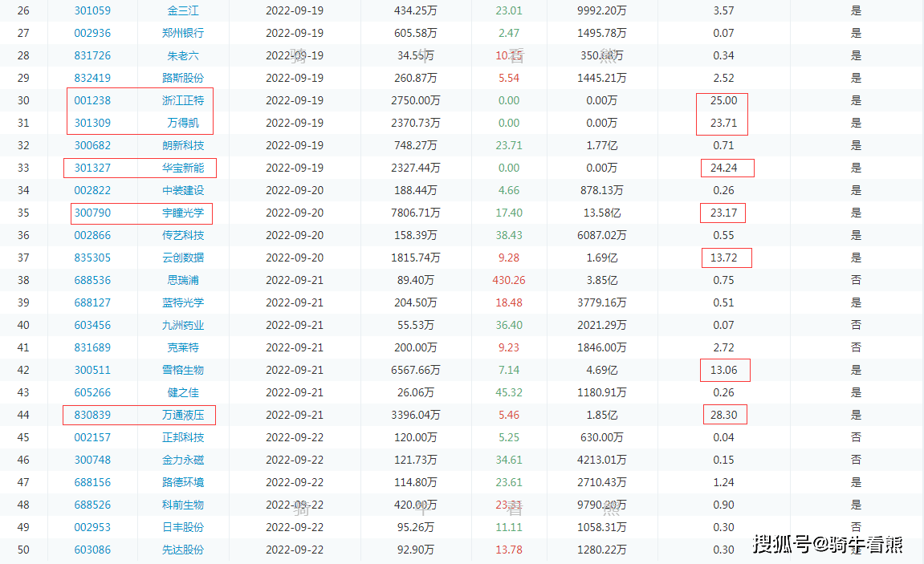Open 云创数据 stock link
924x564 pixels.
point(183,258)
